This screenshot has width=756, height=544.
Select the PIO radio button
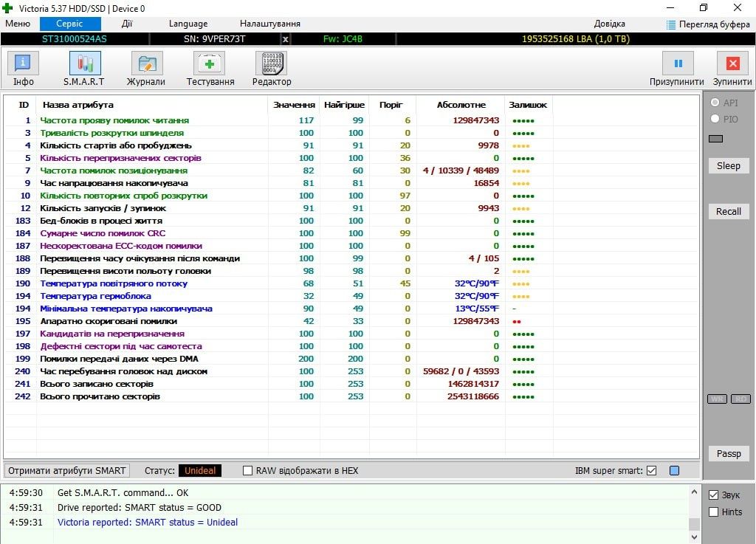[x=715, y=119]
